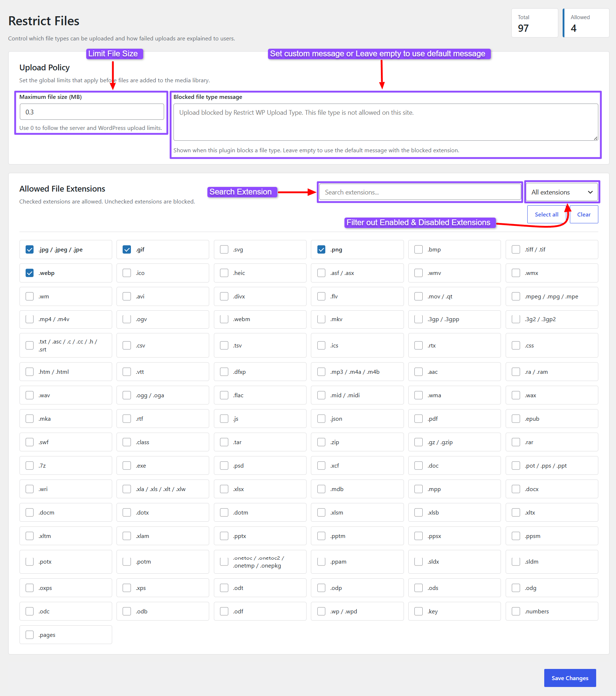This screenshot has width=616, height=696.
Task: Allow the .mov / .qt extension
Action: (x=418, y=297)
